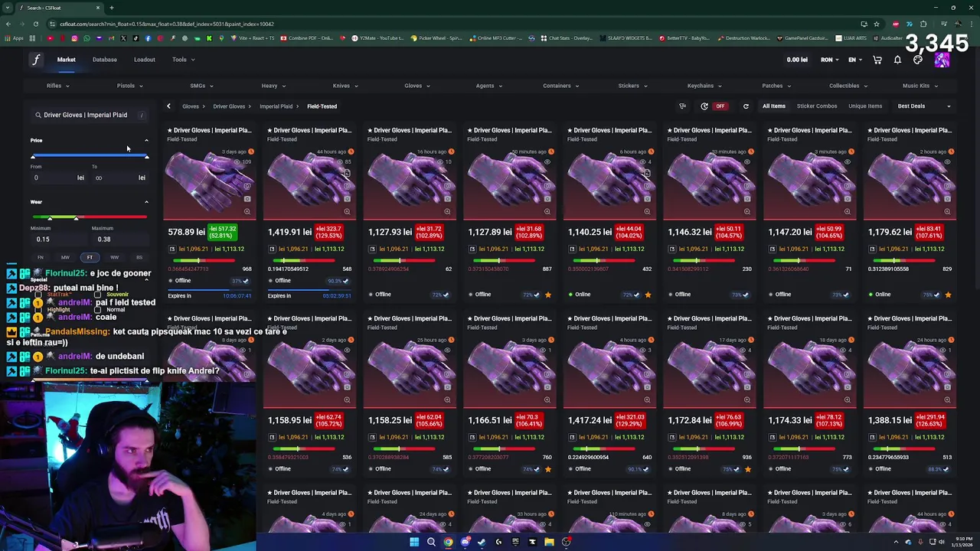
Task: Select the BS wear filter
Action: coord(139,257)
